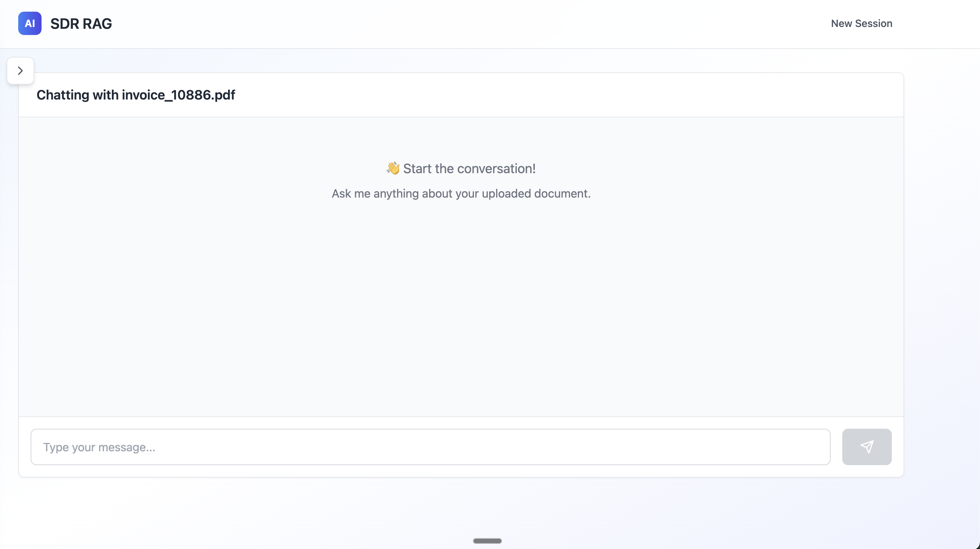Image resolution: width=980 pixels, height=549 pixels.
Task: Click the top navigation bar blank area
Action: (x=456, y=23)
